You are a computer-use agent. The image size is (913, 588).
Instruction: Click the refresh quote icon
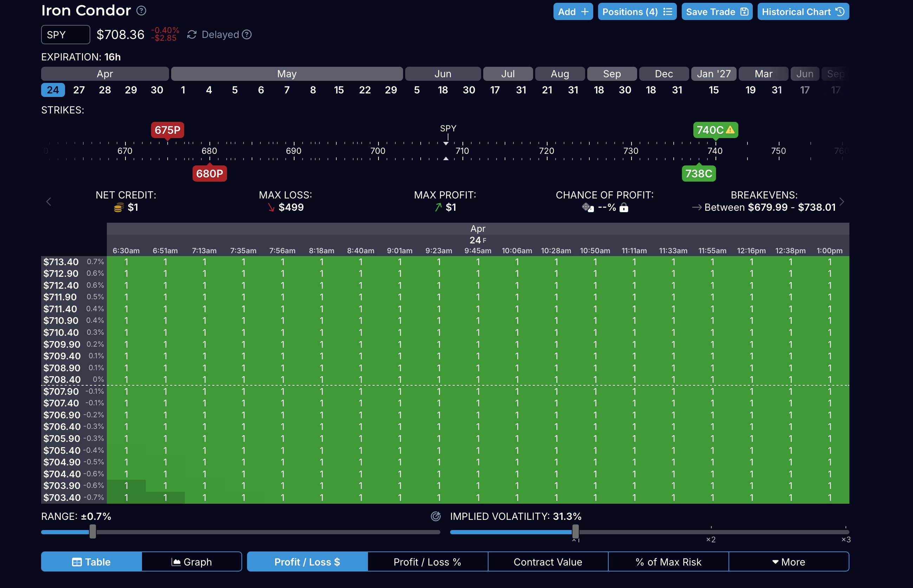[192, 35]
